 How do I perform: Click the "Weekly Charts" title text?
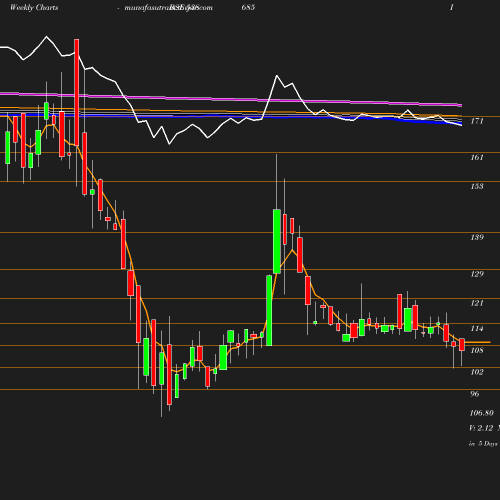click(x=34, y=7)
